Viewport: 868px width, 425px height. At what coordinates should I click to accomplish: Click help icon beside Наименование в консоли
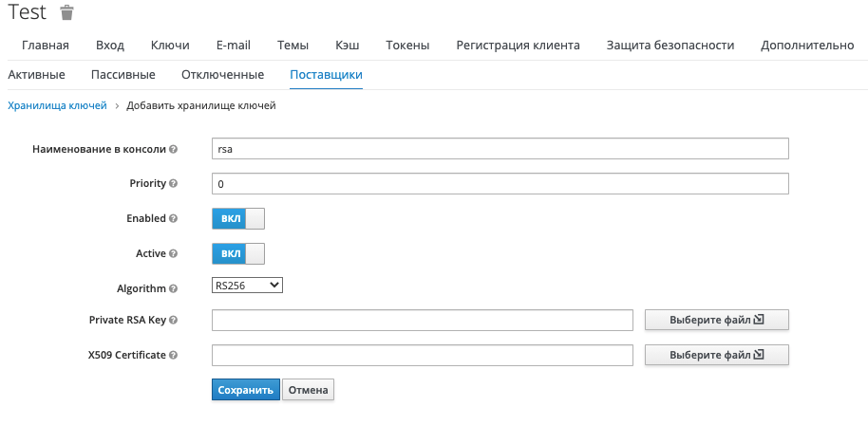coord(173,149)
